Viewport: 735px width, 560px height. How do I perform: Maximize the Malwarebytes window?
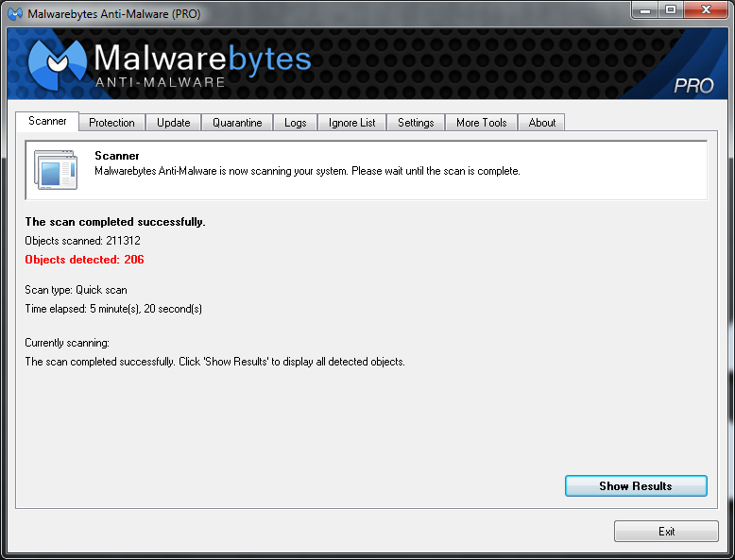coord(672,9)
